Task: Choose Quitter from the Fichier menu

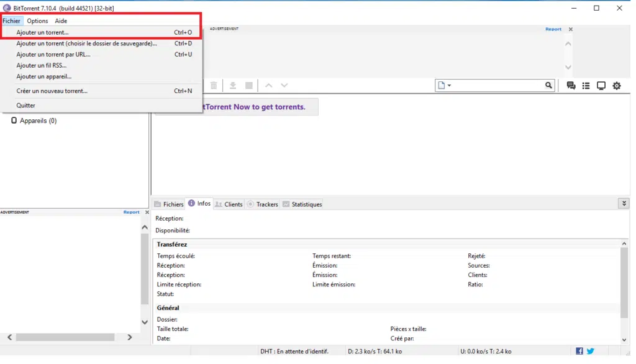Action: [101, 106]
